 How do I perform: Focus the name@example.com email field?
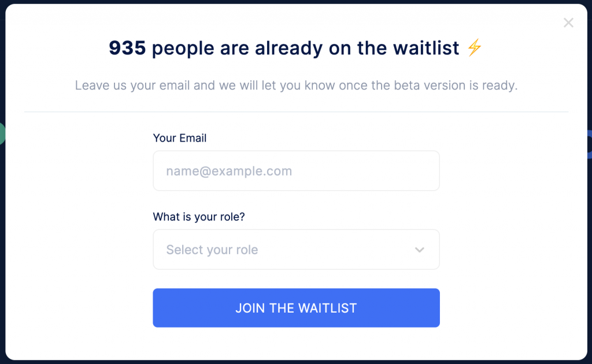[296, 171]
